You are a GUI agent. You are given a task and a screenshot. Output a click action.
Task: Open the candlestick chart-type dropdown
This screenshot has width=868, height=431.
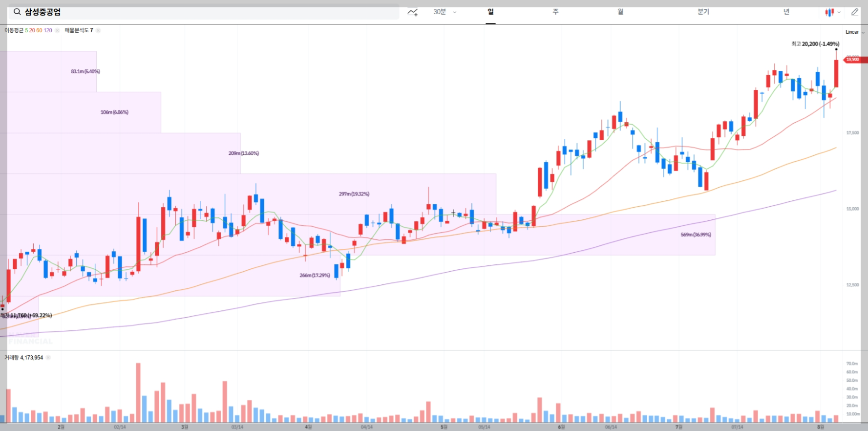pyautogui.click(x=833, y=12)
